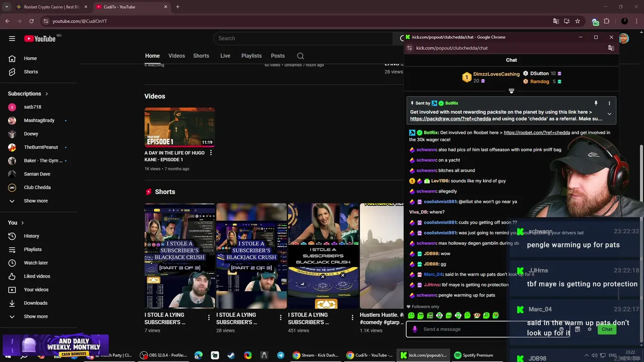Expand Show more under subscriptions
644x362 pixels.
pos(36,201)
